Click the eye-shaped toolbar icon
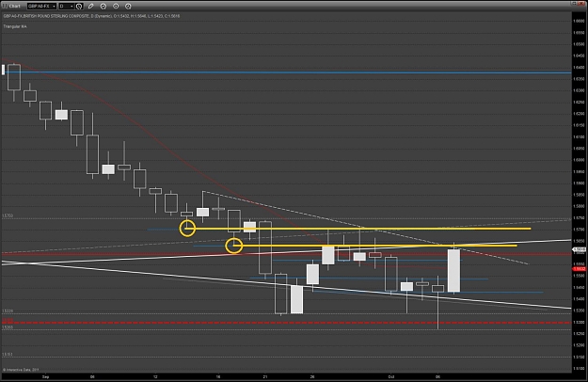 (x=116, y=6)
